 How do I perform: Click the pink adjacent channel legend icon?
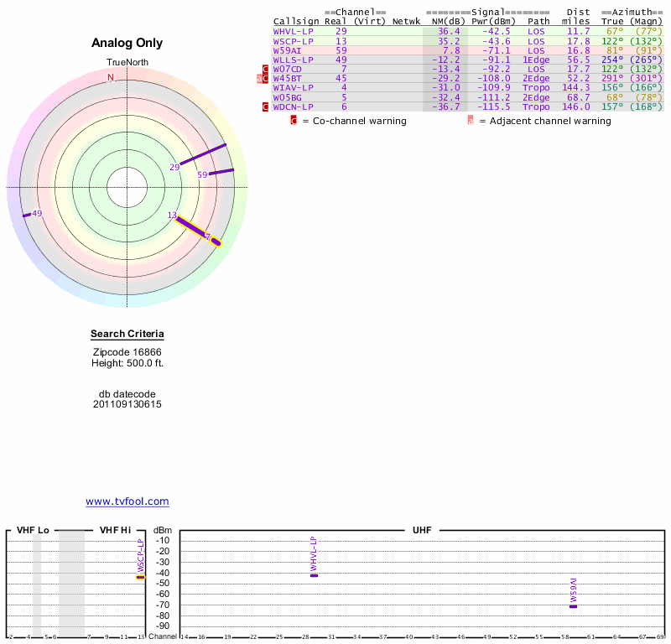click(471, 121)
